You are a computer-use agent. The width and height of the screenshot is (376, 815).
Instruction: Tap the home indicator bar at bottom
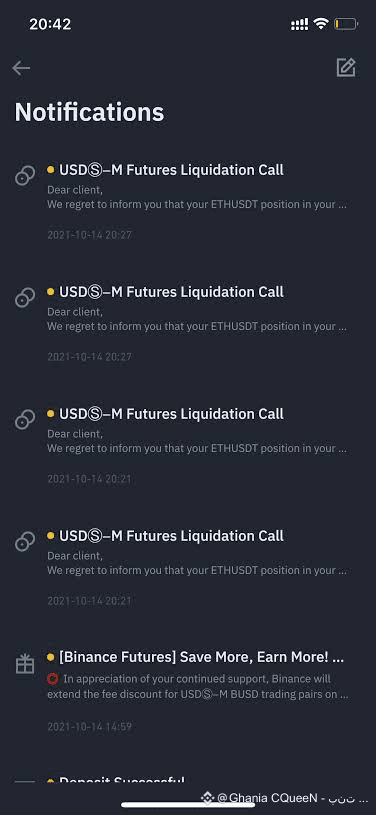tap(188, 805)
